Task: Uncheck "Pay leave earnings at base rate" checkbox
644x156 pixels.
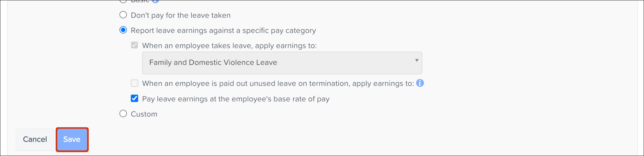Action: click(134, 99)
